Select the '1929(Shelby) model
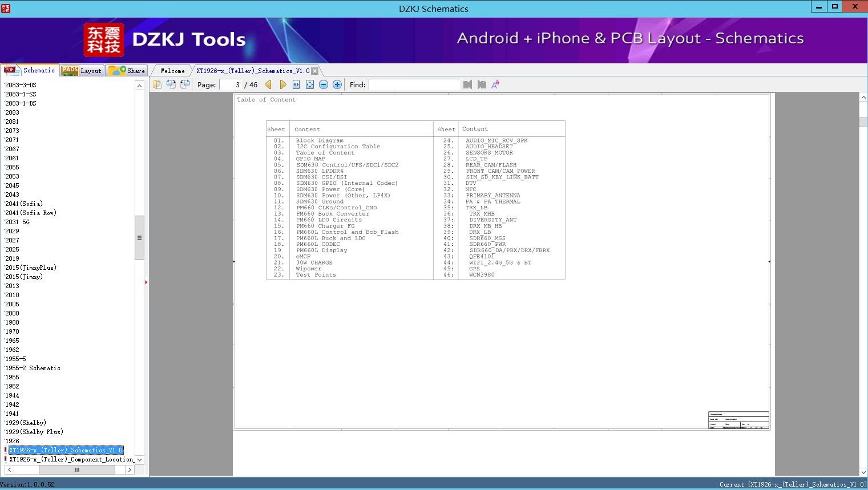868x490 pixels. (25, 423)
